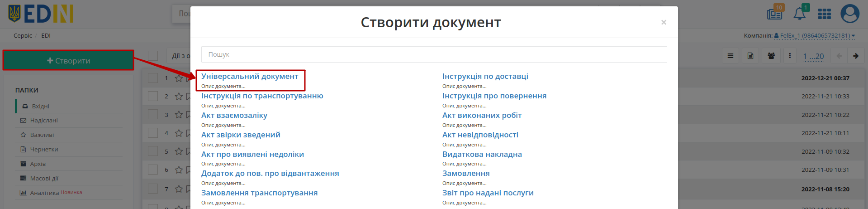
Task: Go to previous page with left arrow
Action: click(x=839, y=56)
